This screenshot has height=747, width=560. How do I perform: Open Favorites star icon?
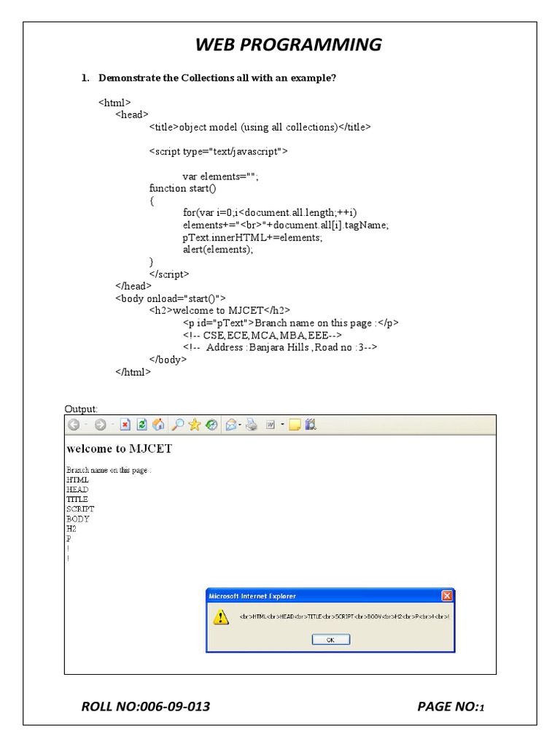[194, 425]
